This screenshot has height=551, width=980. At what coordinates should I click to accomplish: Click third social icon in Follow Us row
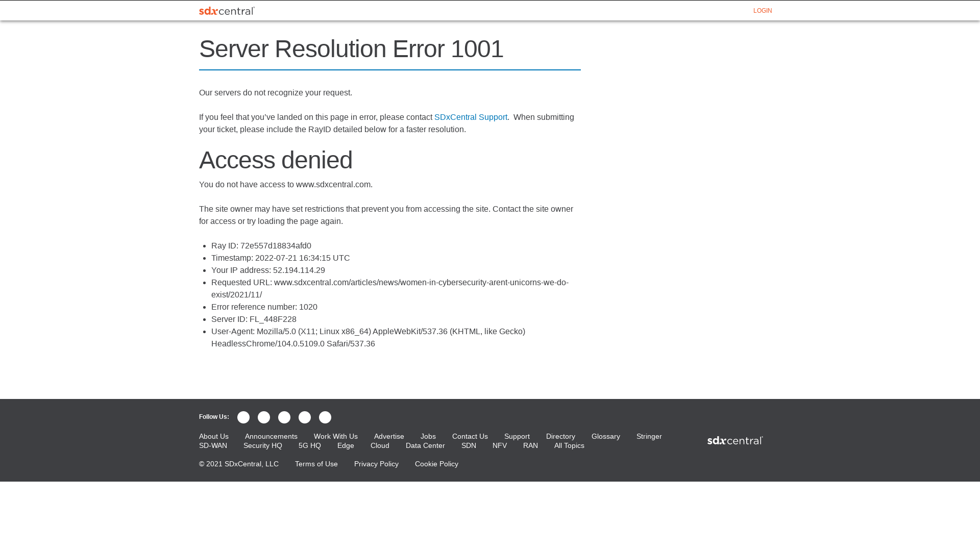pyautogui.click(x=284, y=417)
